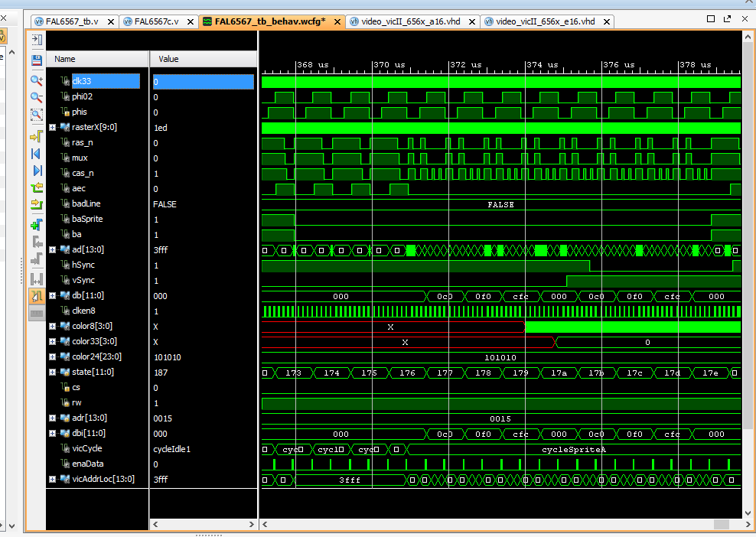Click the Zoom In magnifier icon
This screenshot has height=537, width=756.
(36, 80)
